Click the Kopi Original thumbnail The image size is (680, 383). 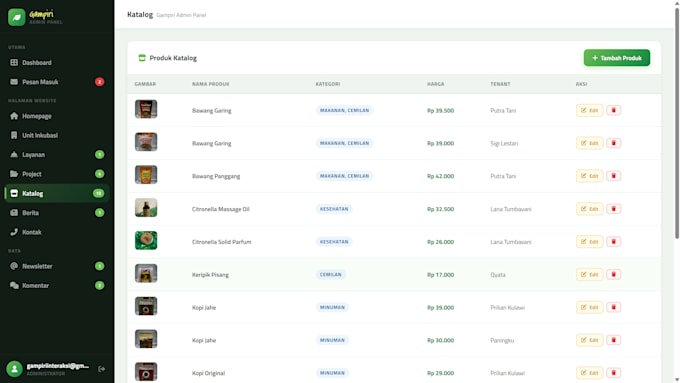coord(146,372)
